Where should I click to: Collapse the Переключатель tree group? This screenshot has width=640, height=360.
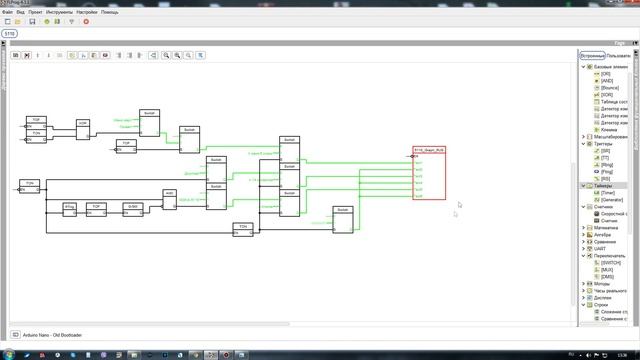pyautogui.click(x=583, y=256)
